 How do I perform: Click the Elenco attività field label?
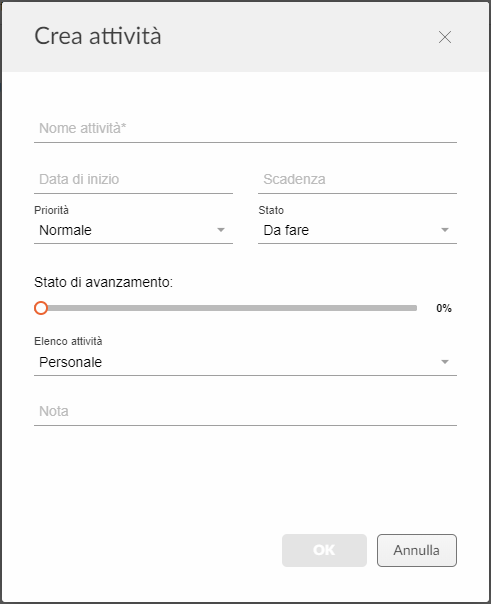(x=68, y=341)
